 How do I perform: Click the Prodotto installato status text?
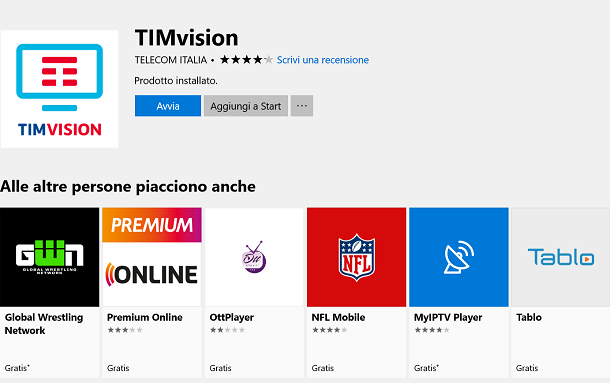tap(176, 81)
